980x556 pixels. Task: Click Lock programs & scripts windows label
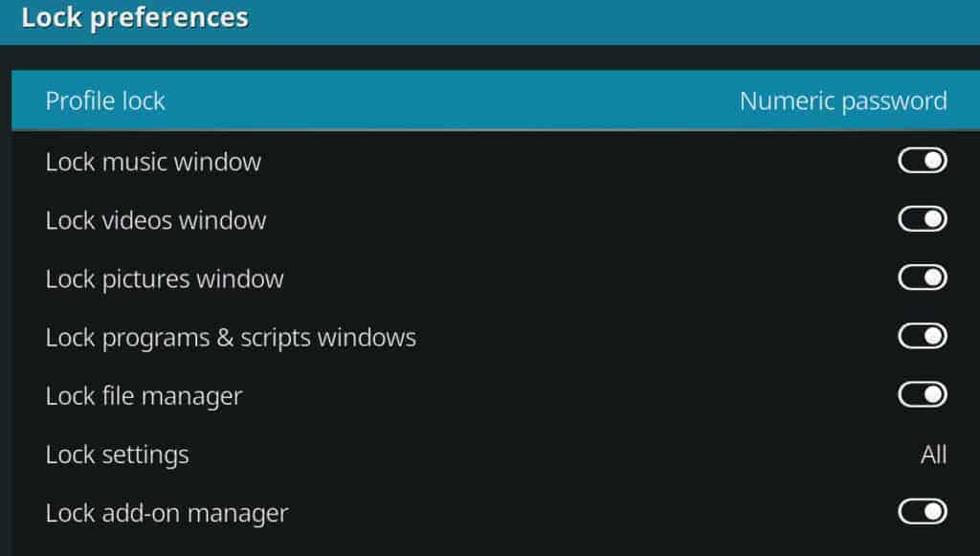click(231, 338)
